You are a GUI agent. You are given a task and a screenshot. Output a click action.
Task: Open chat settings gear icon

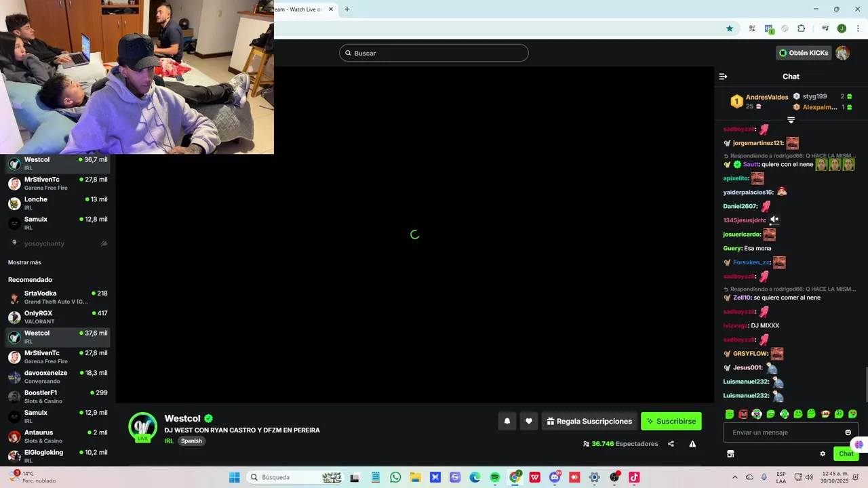[x=823, y=454]
